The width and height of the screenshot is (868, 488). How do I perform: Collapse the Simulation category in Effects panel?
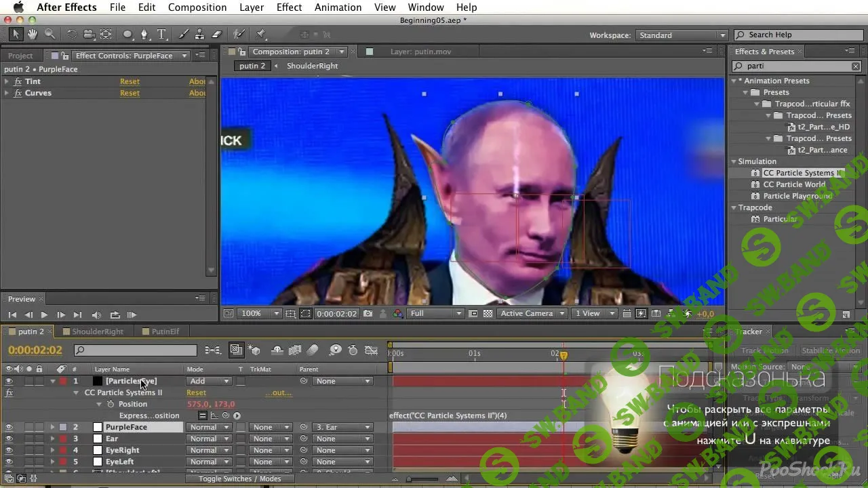tap(733, 161)
